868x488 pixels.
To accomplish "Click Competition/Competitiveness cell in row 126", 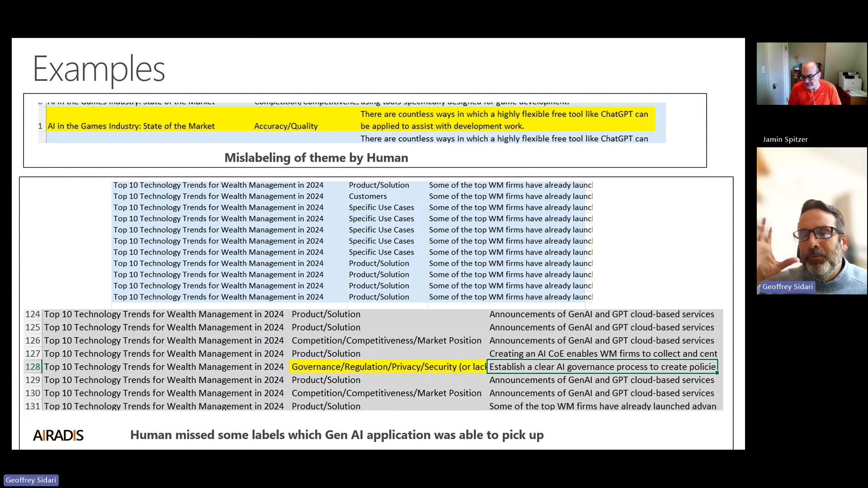I will (x=386, y=341).
